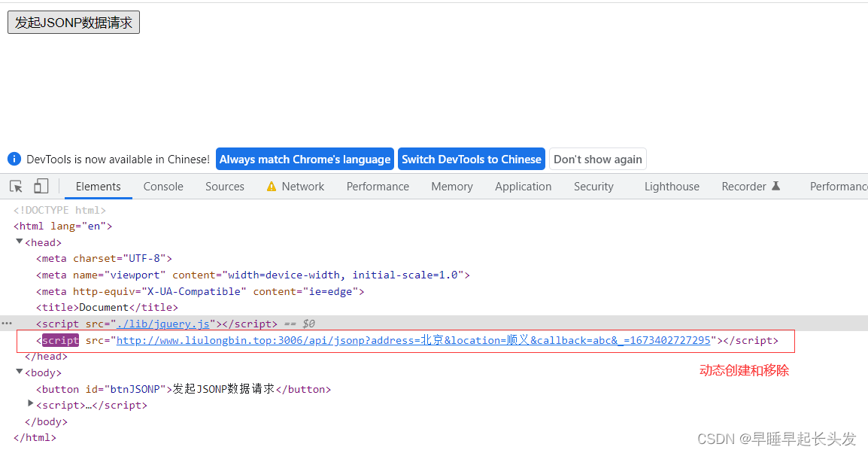Switch to the Elements tab
Viewport: 868px width, 453px height.
[x=98, y=187]
